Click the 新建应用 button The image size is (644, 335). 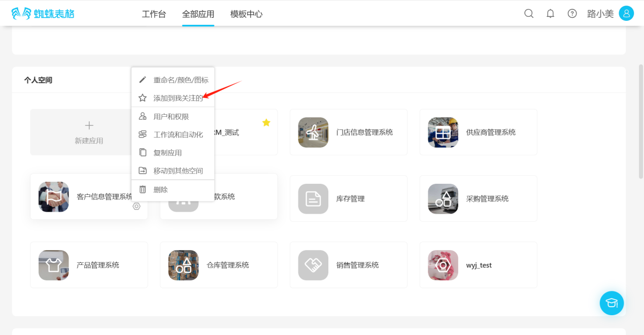coord(89,132)
